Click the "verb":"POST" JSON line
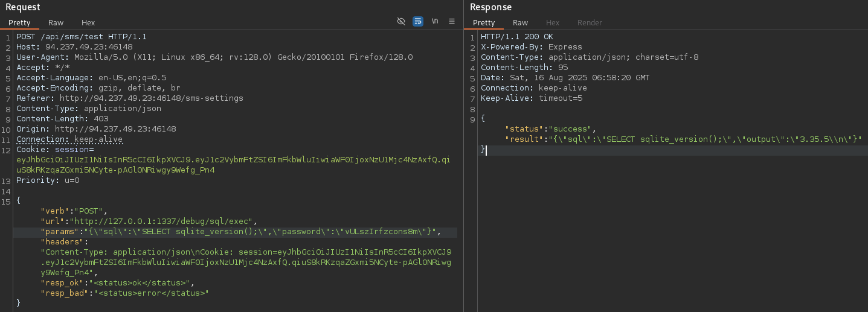The height and width of the screenshot is (312, 868). pyautogui.click(x=74, y=211)
